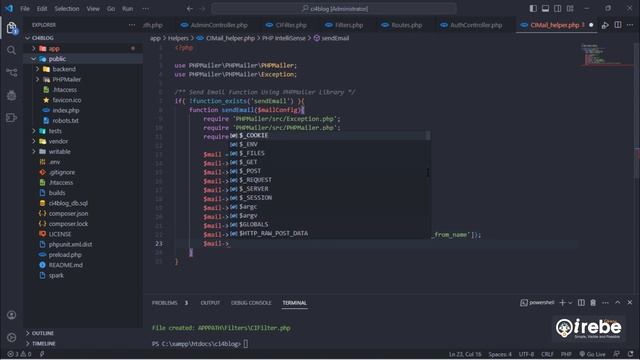The height and width of the screenshot is (360, 640).
Task: Open the Extensions view
Action: click(11, 118)
